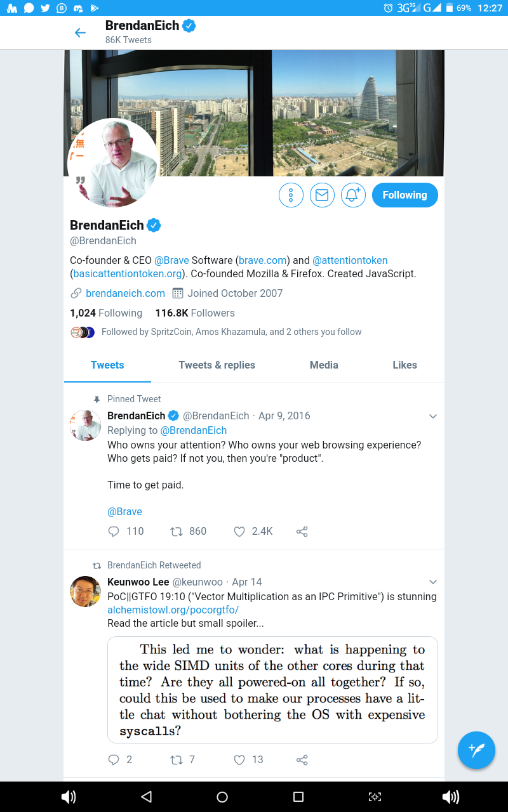View the quoted SIMD article image
The image size is (508, 812).
tap(272, 690)
